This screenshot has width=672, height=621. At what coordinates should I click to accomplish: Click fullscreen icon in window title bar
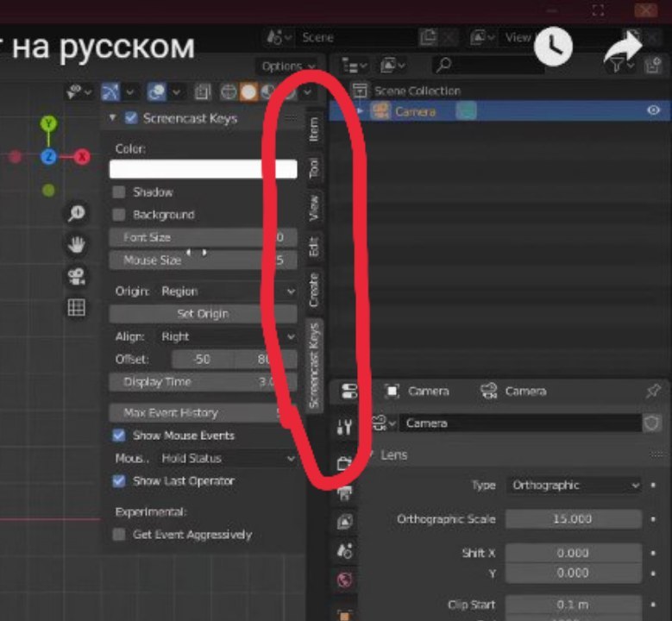click(598, 10)
